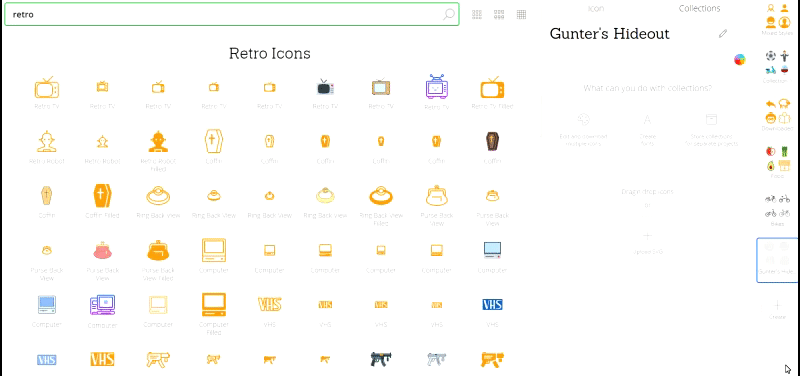
Task: Choose the black colored submachine gun icon
Action: click(381, 359)
